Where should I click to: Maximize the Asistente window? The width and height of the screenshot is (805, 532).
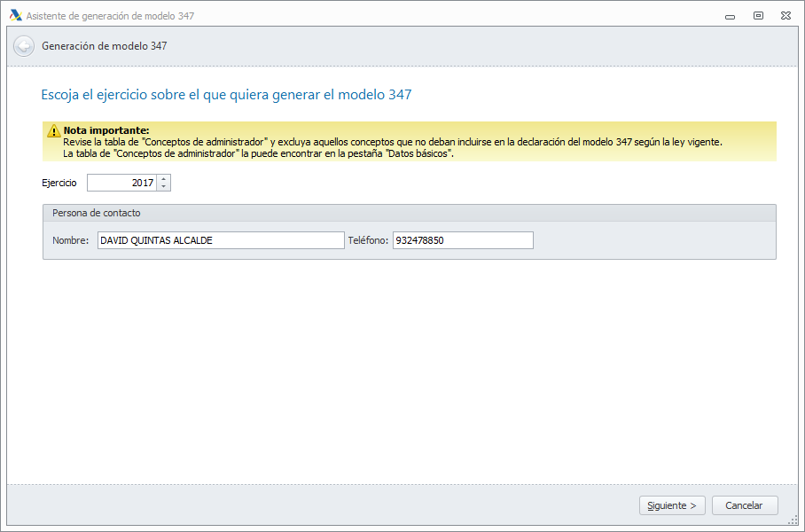758,16
